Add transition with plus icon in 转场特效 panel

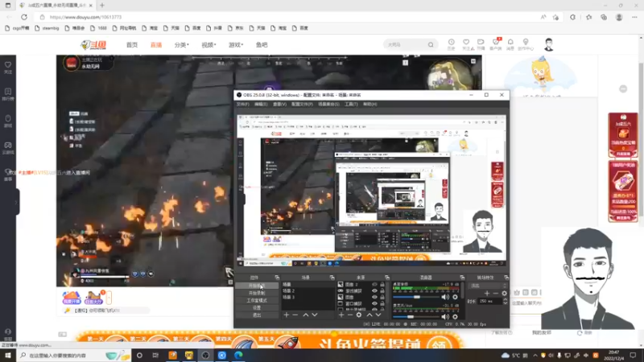[487, 293]
